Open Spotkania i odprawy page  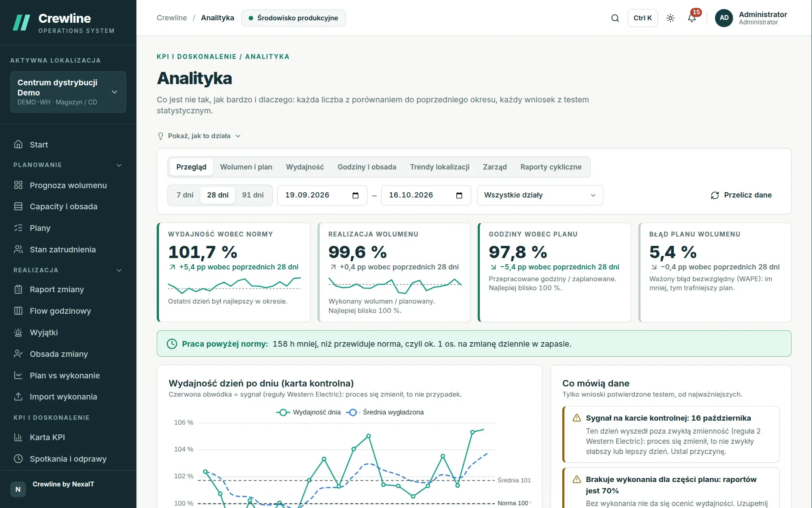pyautogui.click(x=68, y=459)
